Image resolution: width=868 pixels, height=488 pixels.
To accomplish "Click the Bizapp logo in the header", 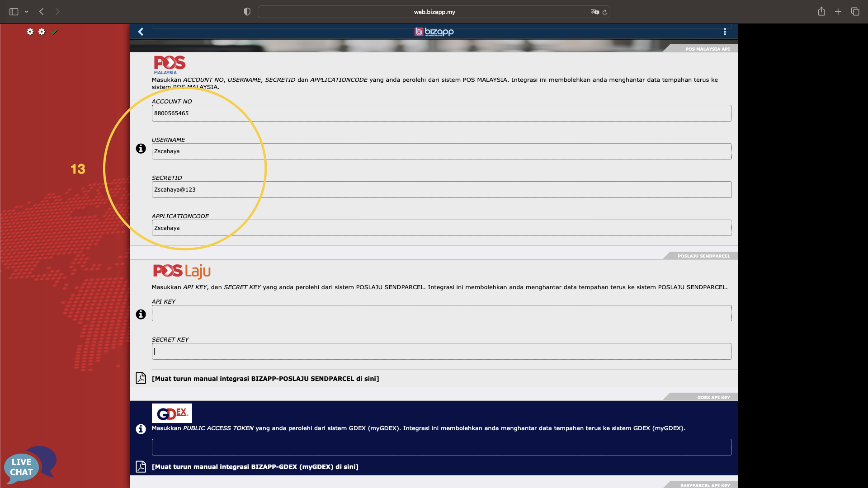I will pyautogui.click(x=434, y=32).
